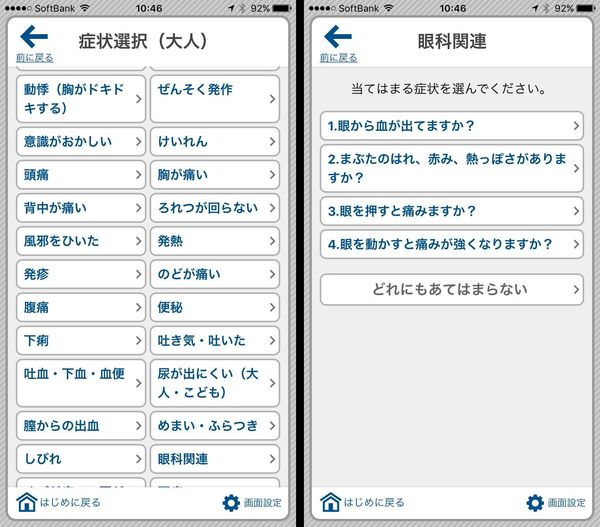The height and width of the screenshot is (527, 600).
Task: Select 頭痛 symptom
Action: pos(81,175)
